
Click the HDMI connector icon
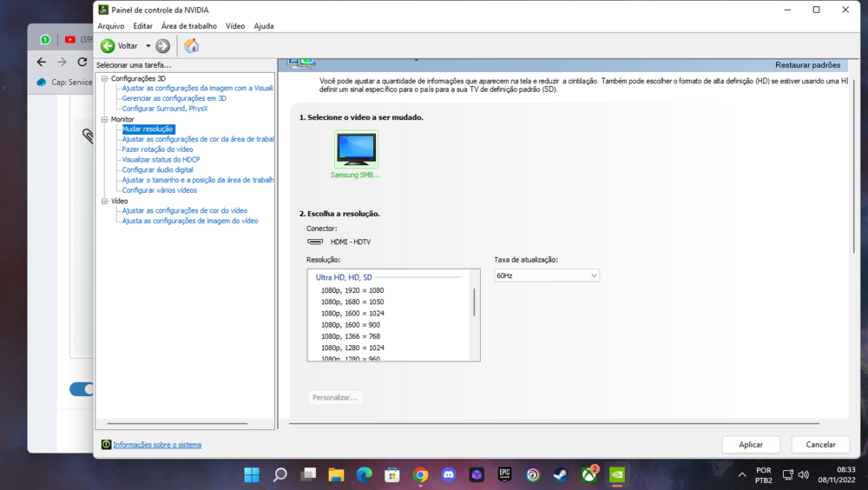pyautogui.click(x=315, y=242)
